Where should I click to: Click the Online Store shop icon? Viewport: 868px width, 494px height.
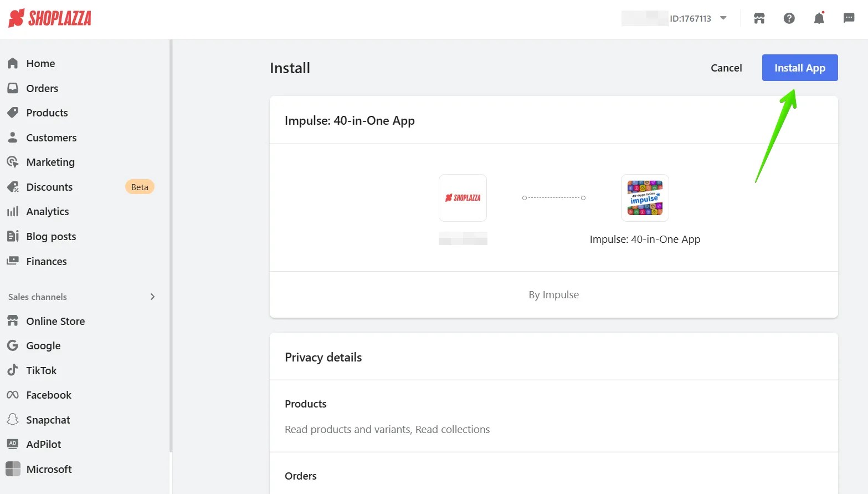(x=13, y=321)
